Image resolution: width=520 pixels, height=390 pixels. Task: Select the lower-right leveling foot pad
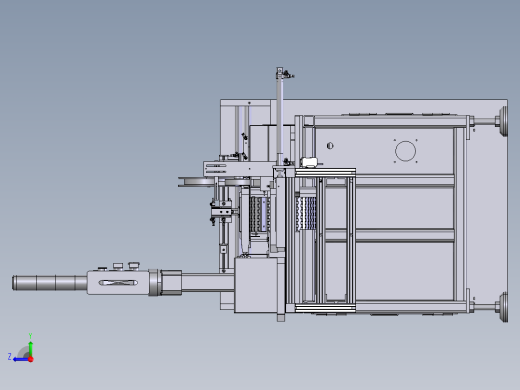pos(503,307)
